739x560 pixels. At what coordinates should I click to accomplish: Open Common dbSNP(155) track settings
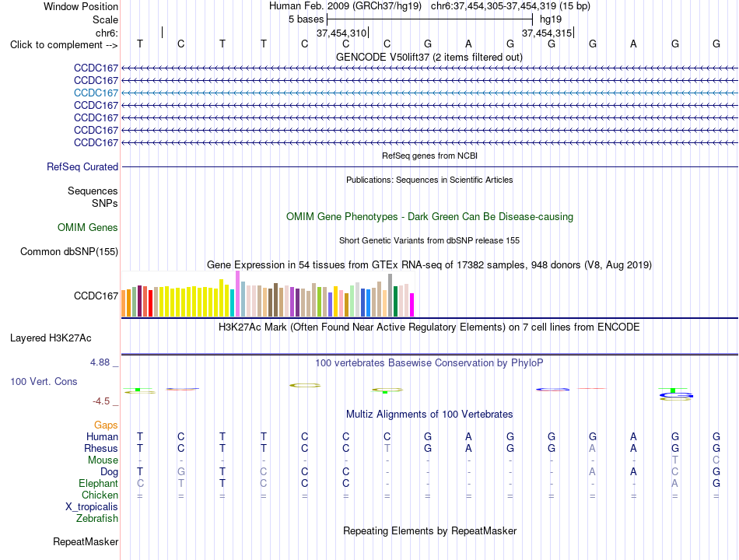69,252
